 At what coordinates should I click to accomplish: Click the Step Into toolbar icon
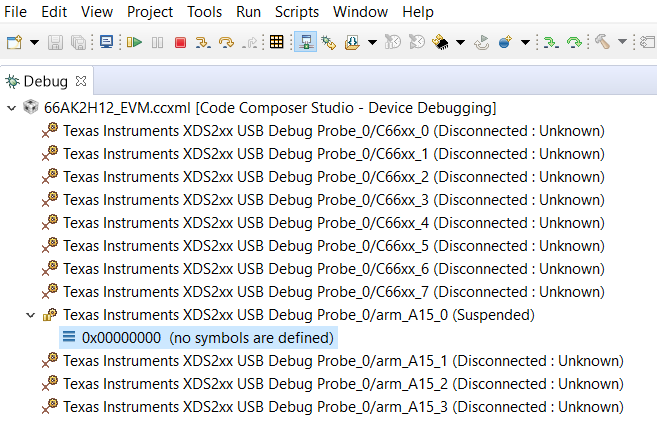(203, 42)
